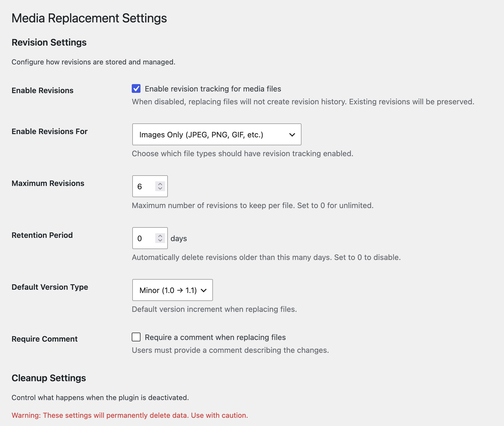Click the 'Retention Period' row label
Screen dimensions: 504x426
[42, 235]
